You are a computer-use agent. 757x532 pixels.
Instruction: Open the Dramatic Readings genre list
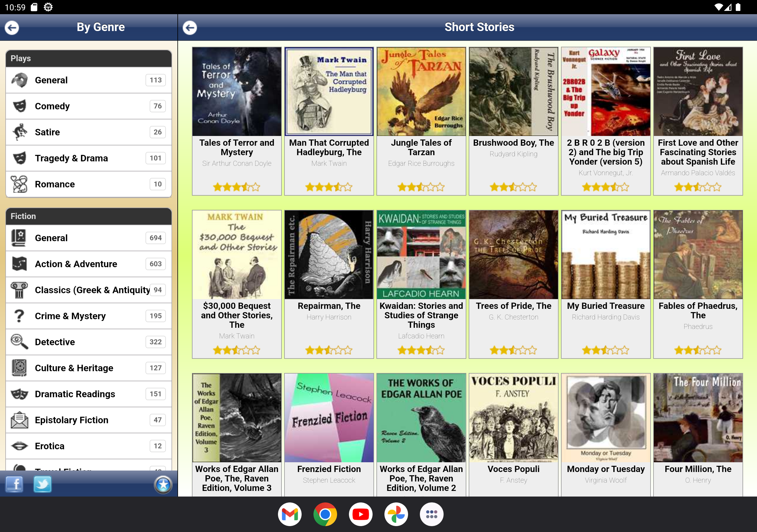(x=89, y=394)
